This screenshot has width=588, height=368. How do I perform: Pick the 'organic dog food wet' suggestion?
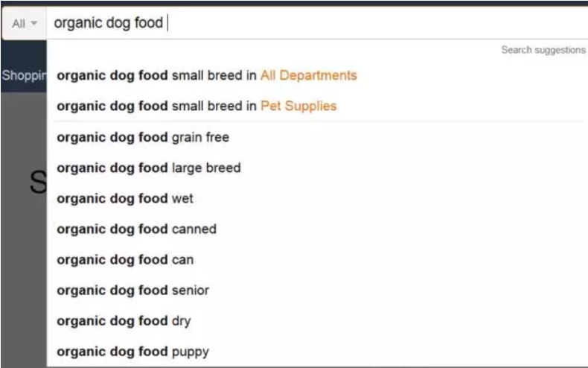click(x=125, y=199)
